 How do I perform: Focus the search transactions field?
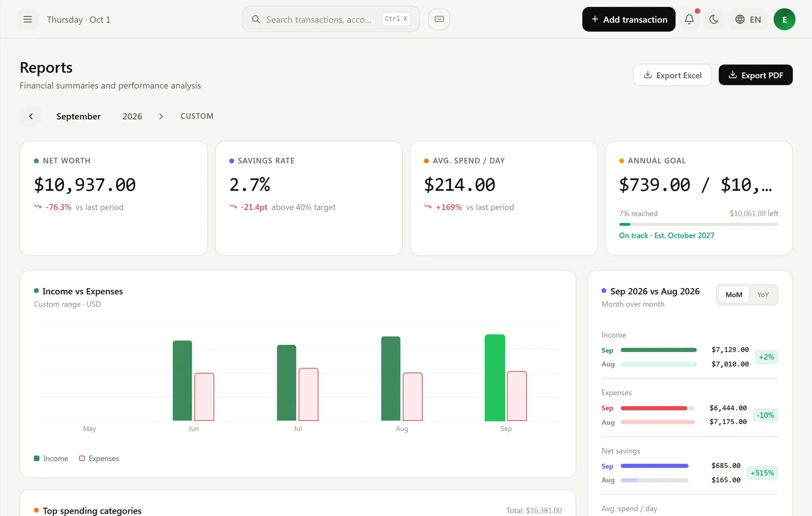click(x=331, y=19)
